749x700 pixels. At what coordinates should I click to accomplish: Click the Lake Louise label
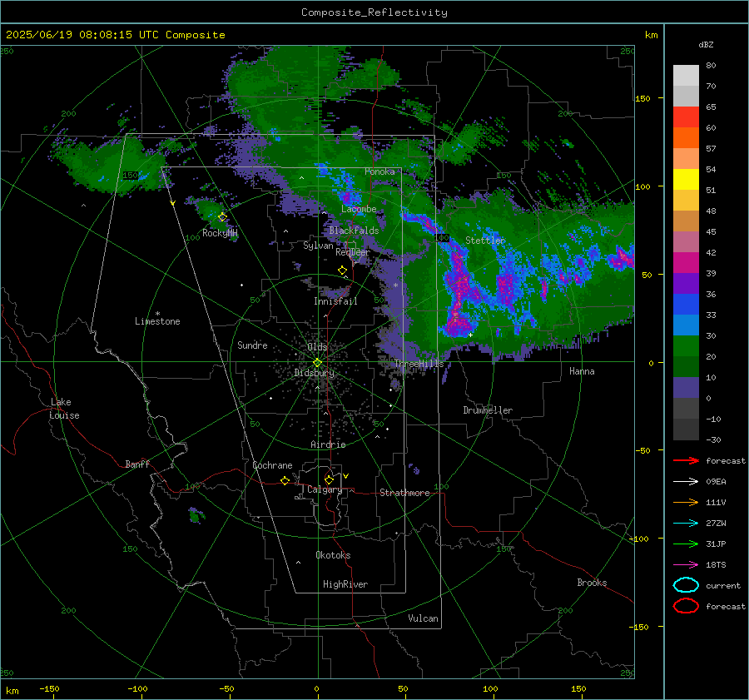tap(64, 409)
